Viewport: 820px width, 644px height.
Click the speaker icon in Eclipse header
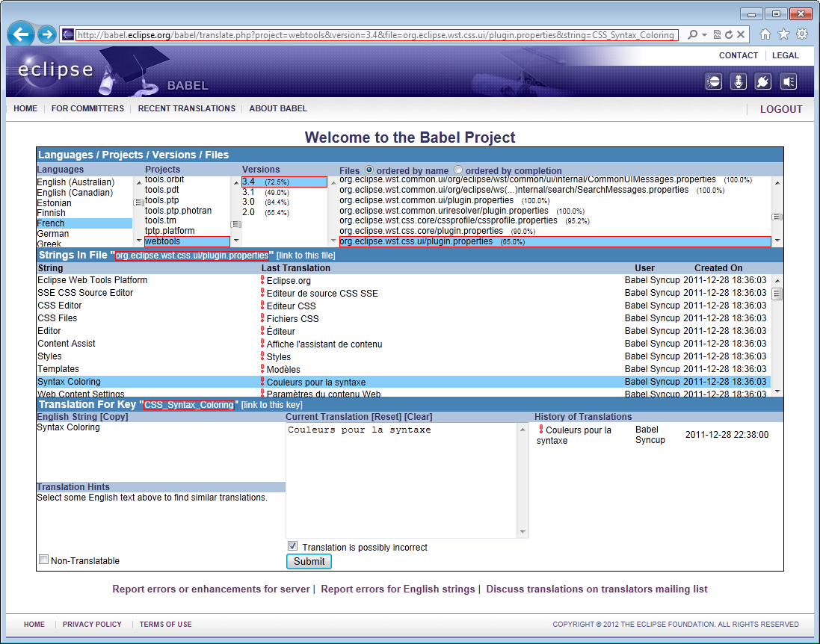tap(789, 81)
